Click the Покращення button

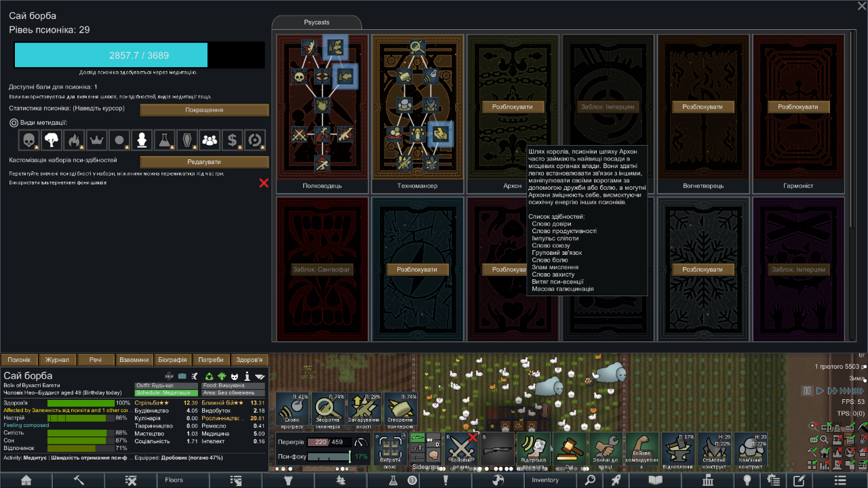[204, 110]
